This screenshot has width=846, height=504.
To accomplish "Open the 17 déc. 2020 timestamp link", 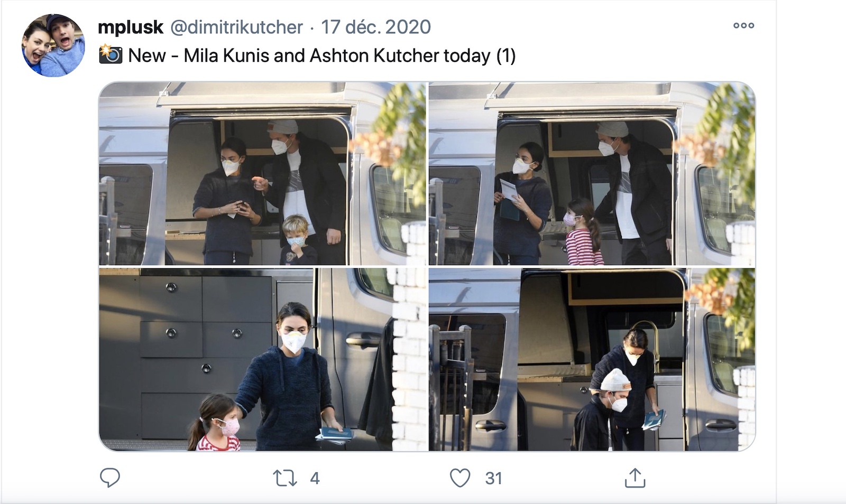I will tap(376, 27).
